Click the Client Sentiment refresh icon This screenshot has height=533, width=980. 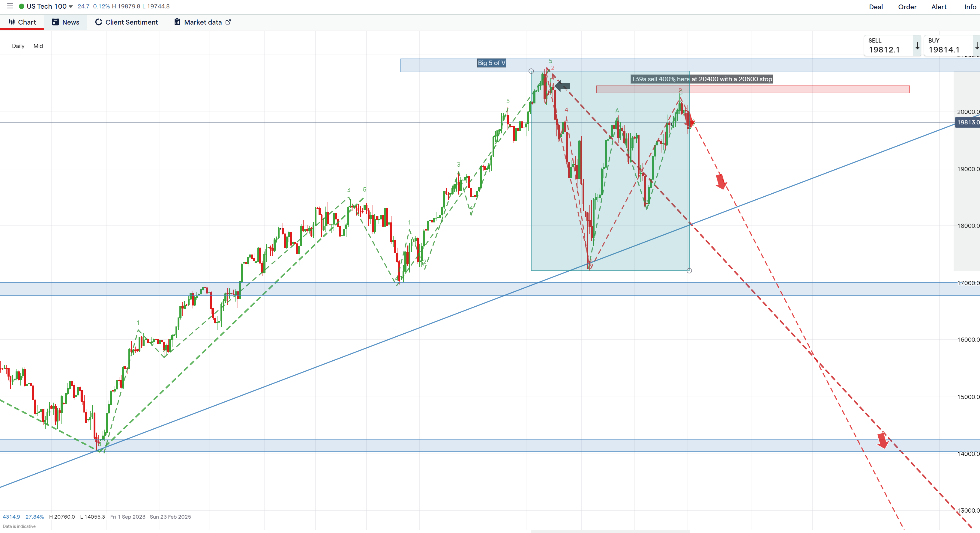coord(98,22)
